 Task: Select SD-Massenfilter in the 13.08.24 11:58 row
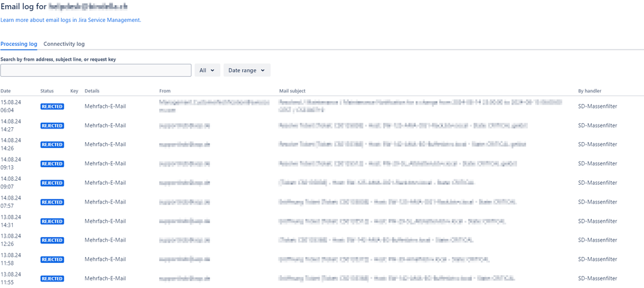pyautogui.click(x=597, y=259)
